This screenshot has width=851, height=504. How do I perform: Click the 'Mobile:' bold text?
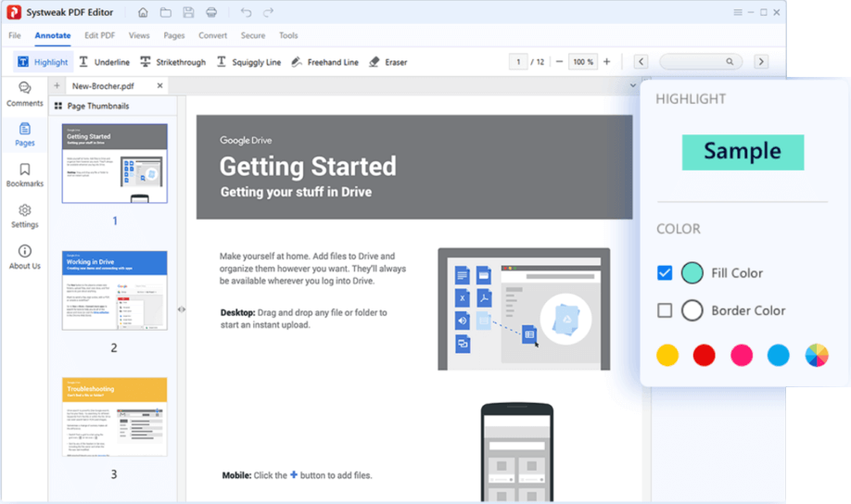[236, 475]
